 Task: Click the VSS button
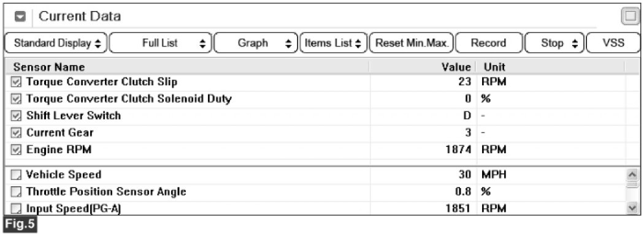pos(613,43)
